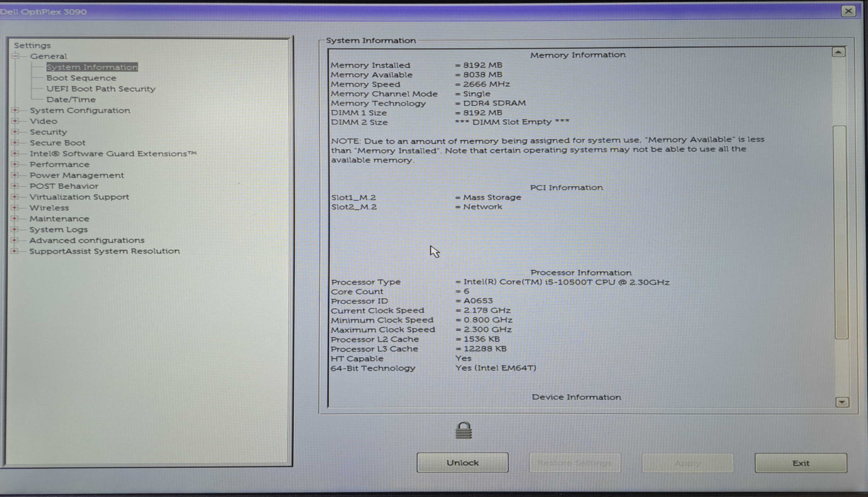Expand the System Configuration node
The image size is (868, 497).
[x=15, y=110]
